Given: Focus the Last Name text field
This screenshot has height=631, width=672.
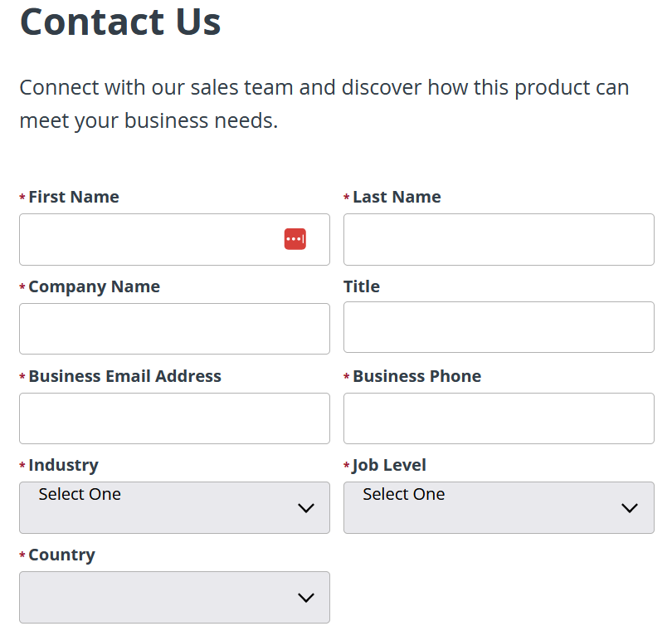Looking at the screenshot, I should click(x=499, y=240).
